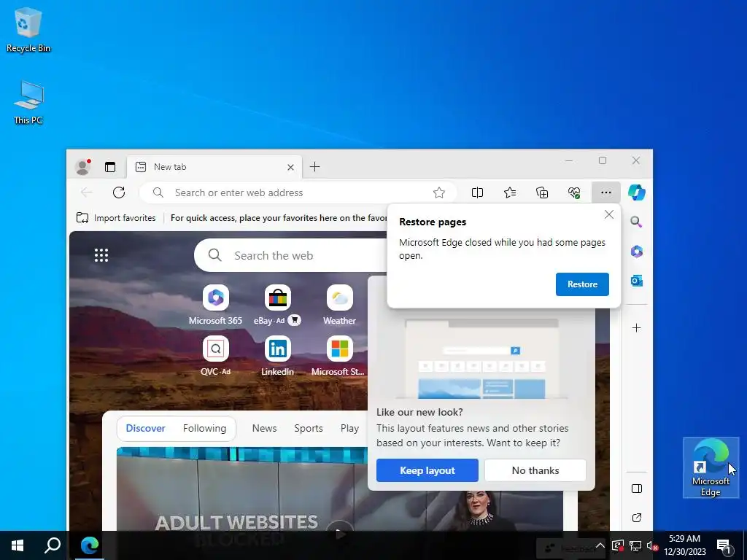Viewport: 747px width, 560px height.
Task: Open the Edge profile avatar icon
Action: (x=83, y=167)
